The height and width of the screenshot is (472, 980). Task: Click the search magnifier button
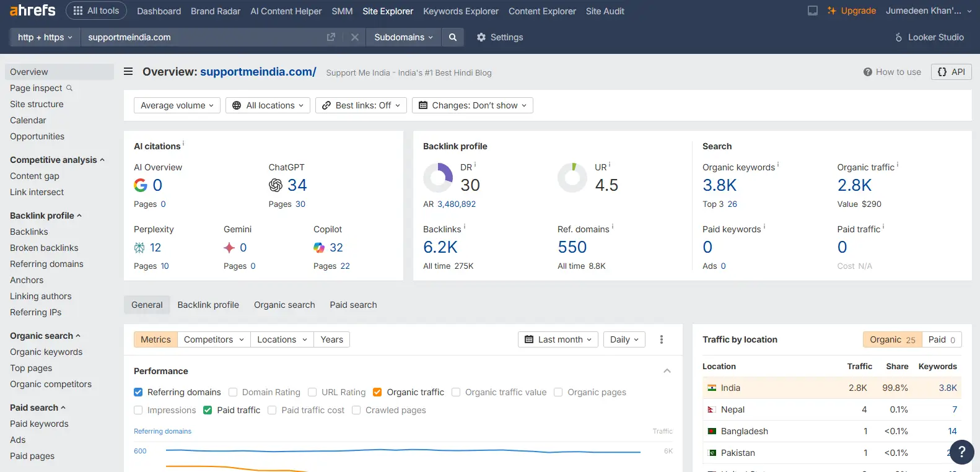(x=453, y=37)
